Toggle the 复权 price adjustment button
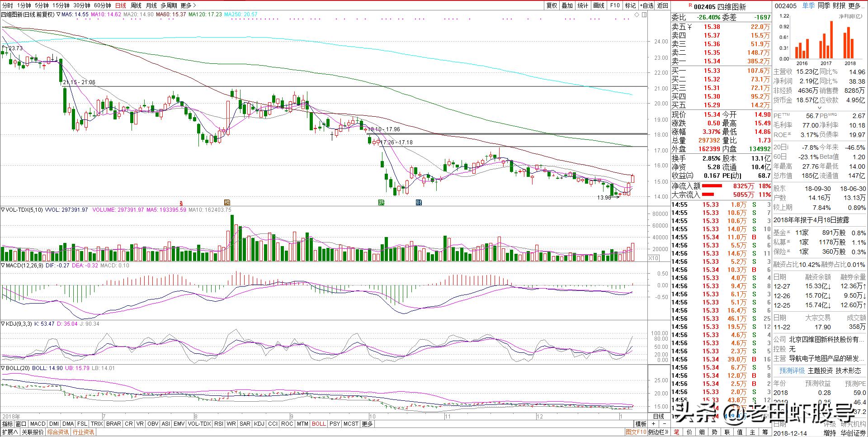868x437 pixels. click(x=552, y=5)
